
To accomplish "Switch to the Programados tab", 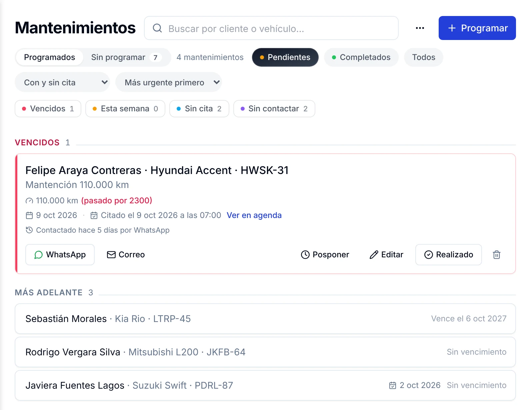I will click(x=50, y=57).
